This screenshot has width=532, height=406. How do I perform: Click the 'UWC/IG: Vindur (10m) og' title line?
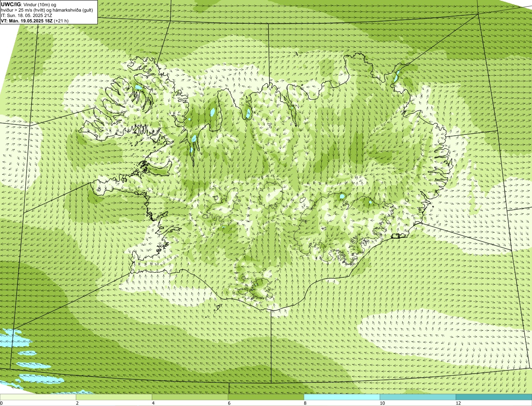click(29, 4)
